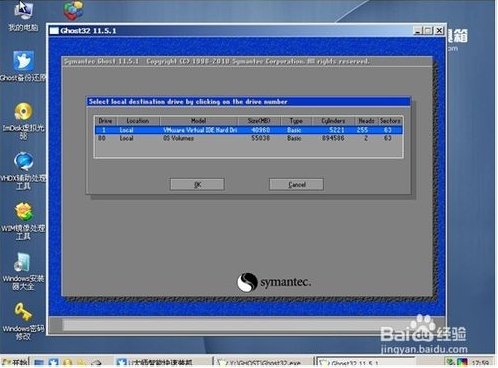Click the Ghost32.exe taskbar button
The height and width of the screenshot is (368, 498).
[x=263, y=363]
